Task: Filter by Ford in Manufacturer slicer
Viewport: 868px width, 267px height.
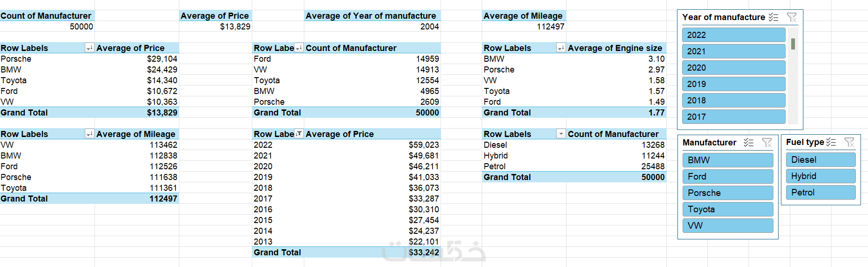Action: click(728, 177)
